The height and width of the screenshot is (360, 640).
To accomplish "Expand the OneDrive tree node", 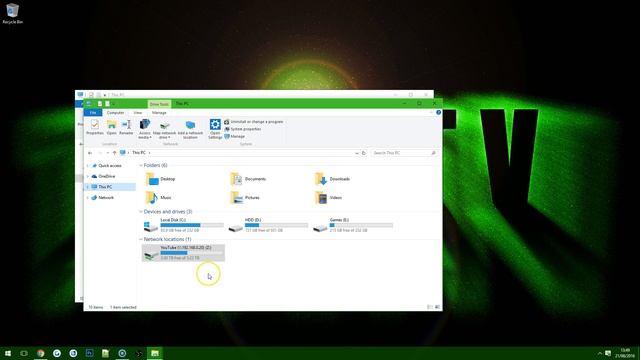I will coord(88,176).
